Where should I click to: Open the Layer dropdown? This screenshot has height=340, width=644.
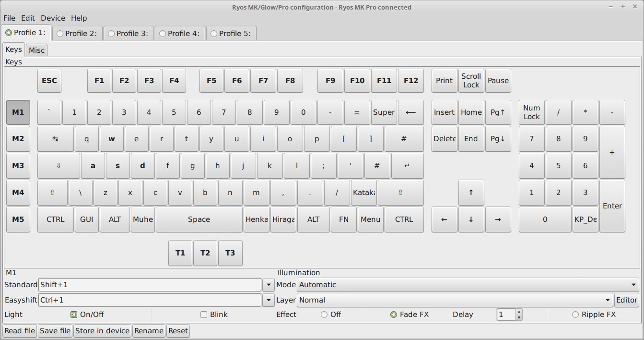(455, 300)
